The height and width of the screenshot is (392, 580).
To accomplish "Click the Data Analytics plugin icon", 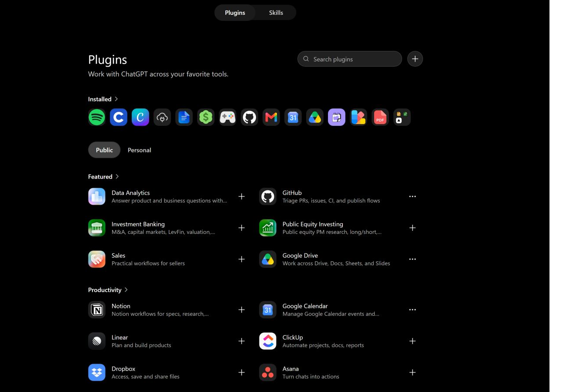I will click(x=97, y=196).
